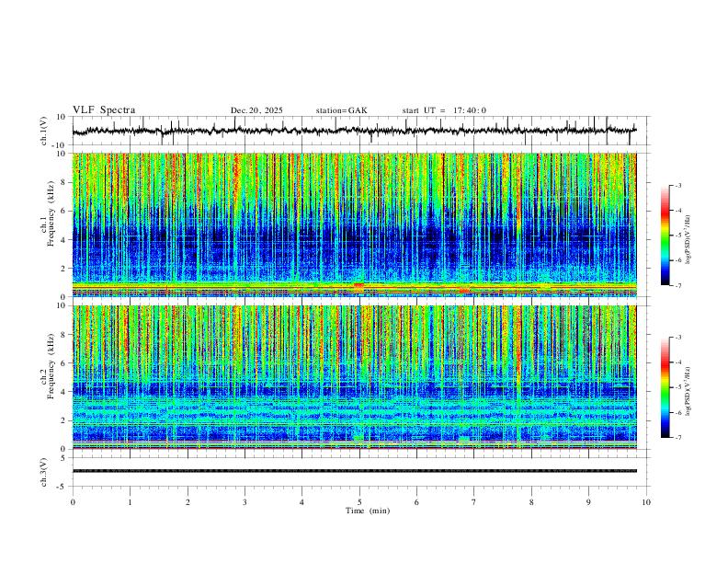Click the '8' kHz tick of ch.1 spectrogram
The image size is (728, 563).
tap(64, 182)
